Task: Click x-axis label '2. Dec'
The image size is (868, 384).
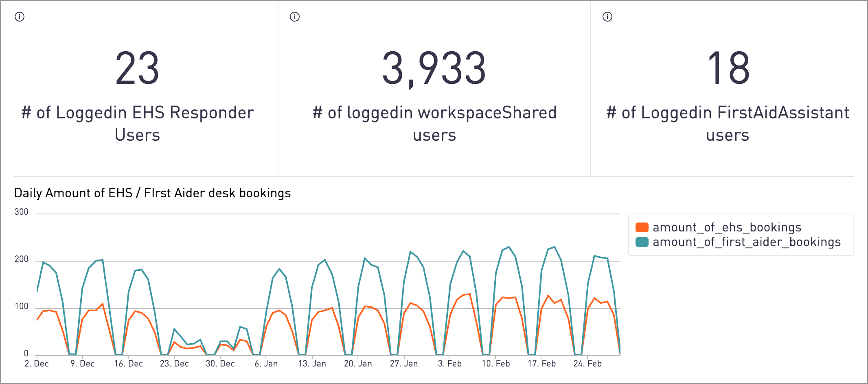Action: tap(37, 364)
